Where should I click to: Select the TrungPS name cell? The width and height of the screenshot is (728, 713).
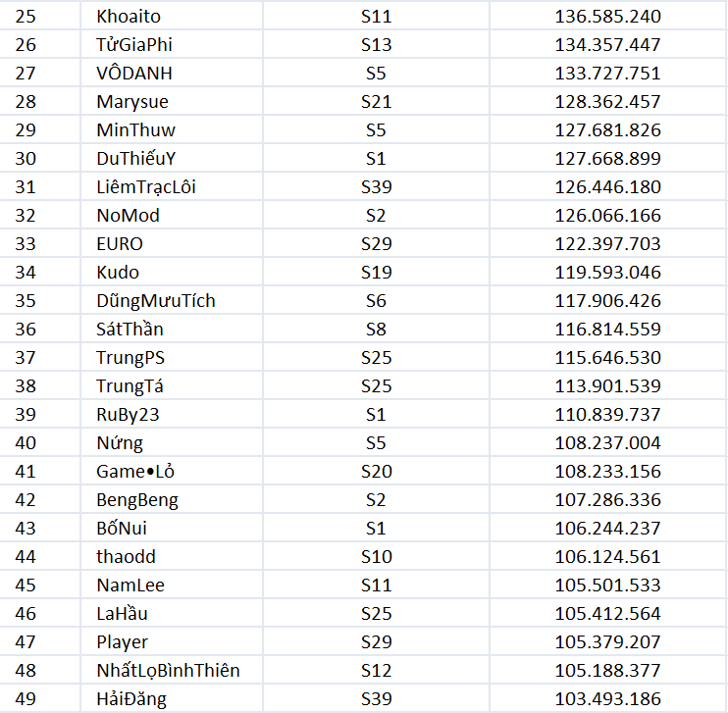click(x=172, y=357)
